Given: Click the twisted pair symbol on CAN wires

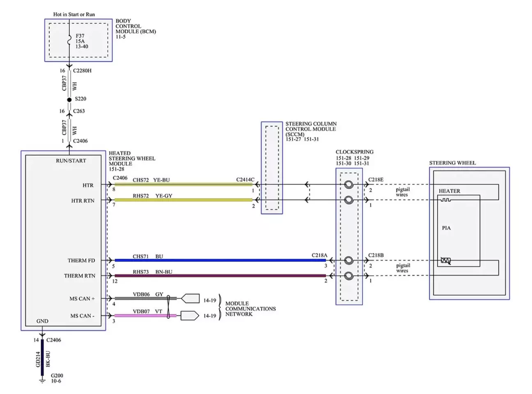Looking at the screenshot, I should pos(168,307).
